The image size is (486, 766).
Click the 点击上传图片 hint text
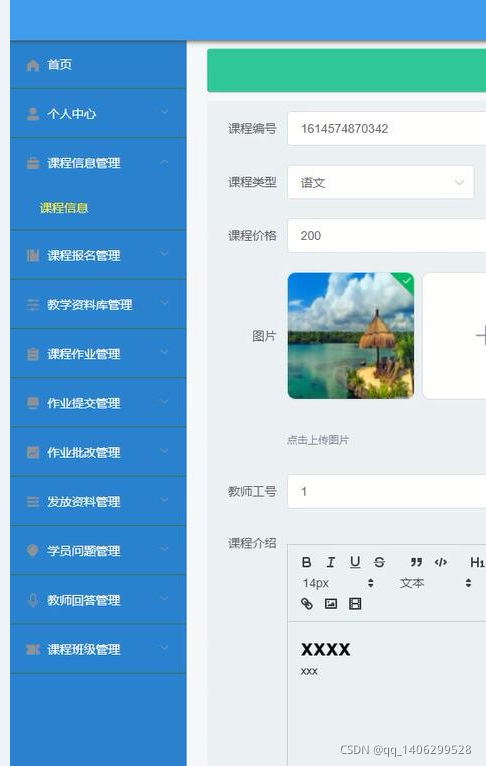pyautogui.click(x=317, y=440)
